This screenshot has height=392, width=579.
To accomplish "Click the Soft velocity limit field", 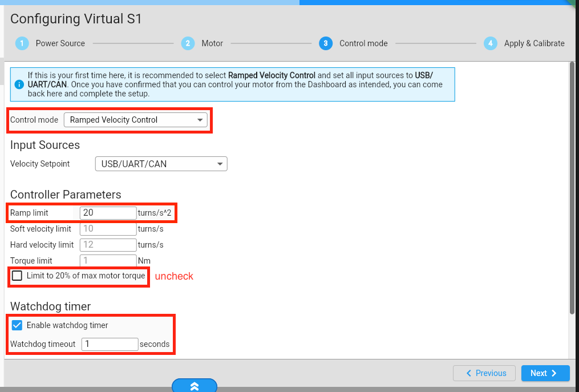I will 108,229.
